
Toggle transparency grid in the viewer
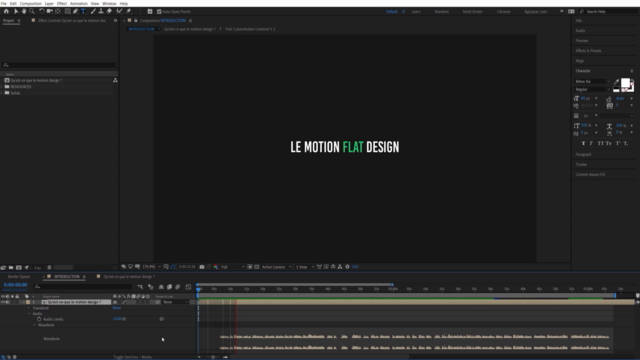[x=257, y=267]
